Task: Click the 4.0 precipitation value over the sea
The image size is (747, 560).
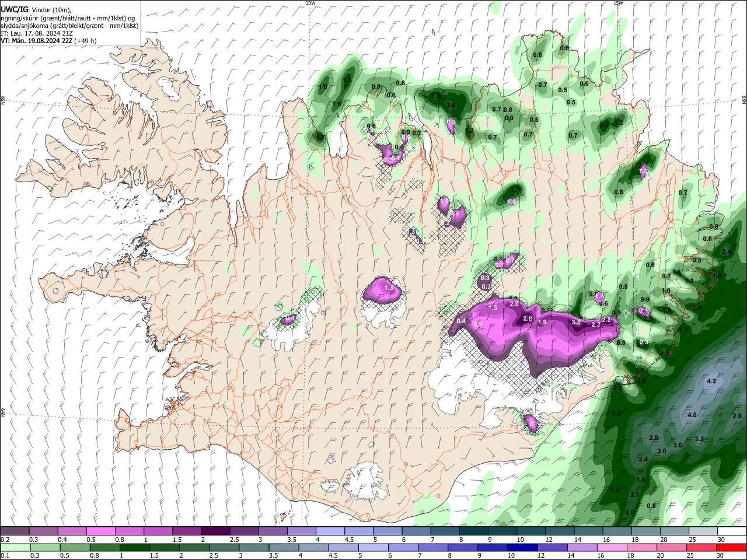Action: coord(692,415)
